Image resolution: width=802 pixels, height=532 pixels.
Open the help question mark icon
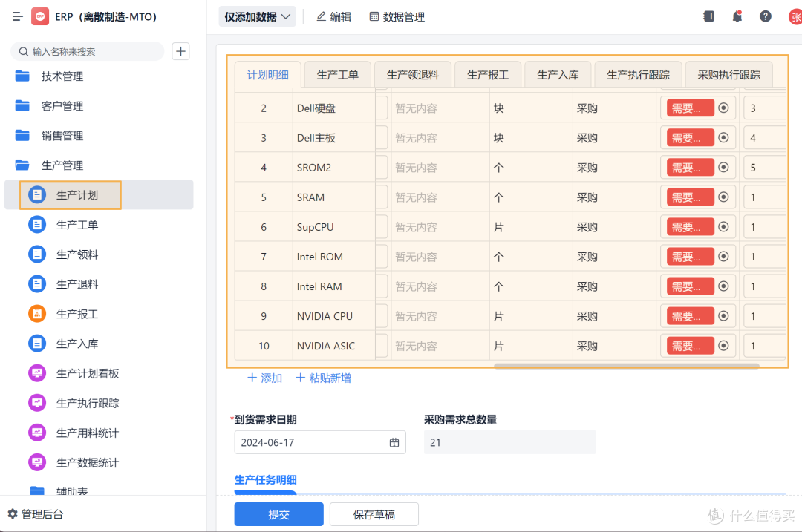(765, 16)
